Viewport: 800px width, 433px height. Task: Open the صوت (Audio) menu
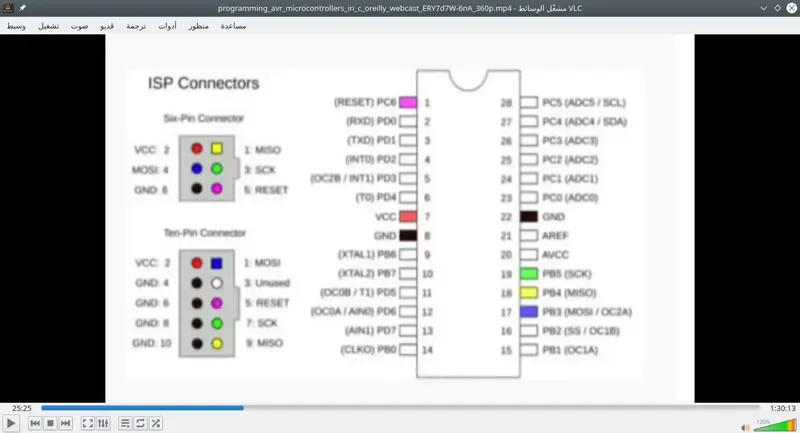[x=79, y=25]
